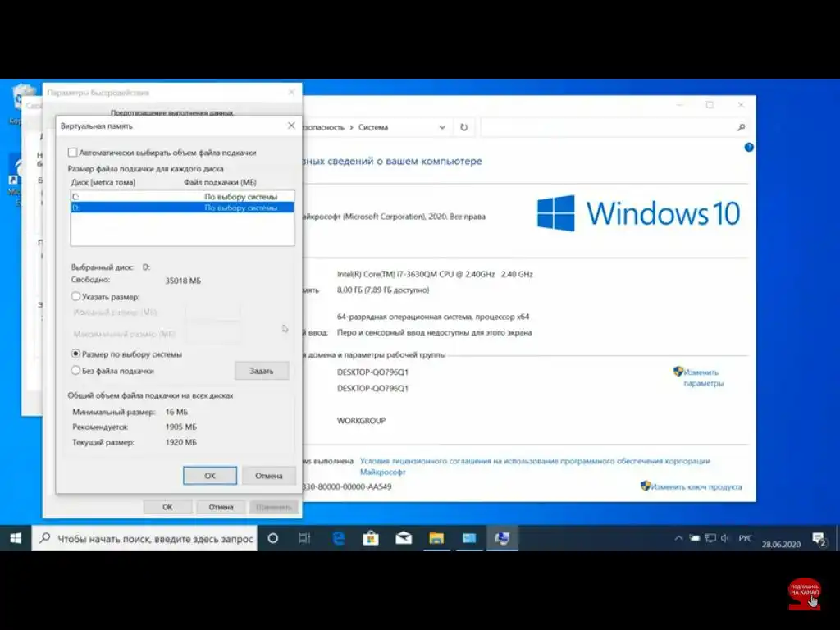Click the search magnifier in the System window
The image size is (840, 630).
click(x=742, y=127)
